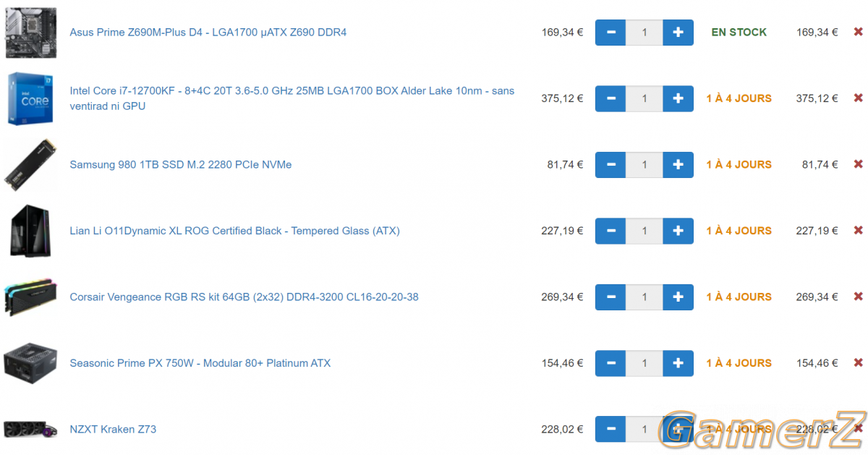
Task: View the Seasonic power supply image
Action: 30,363
